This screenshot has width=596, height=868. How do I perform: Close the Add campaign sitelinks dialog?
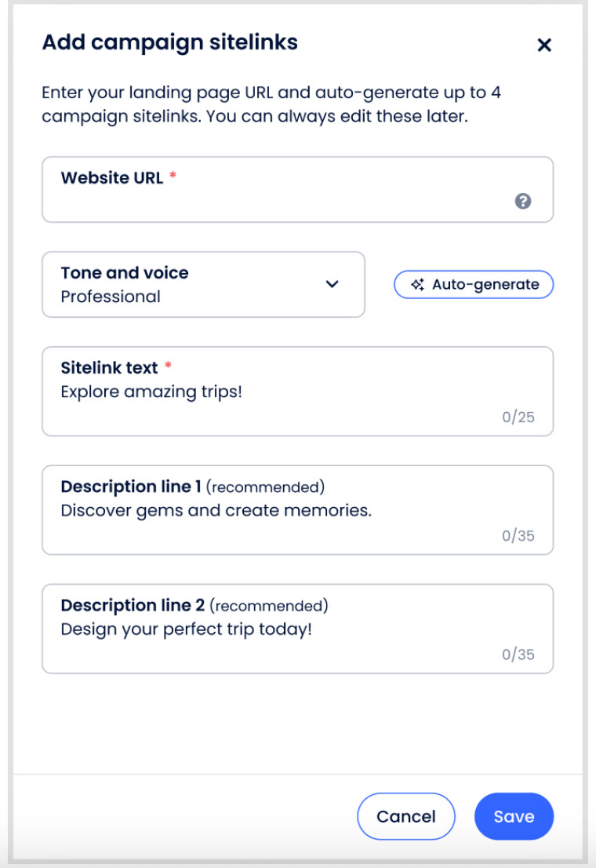point(543,45)
